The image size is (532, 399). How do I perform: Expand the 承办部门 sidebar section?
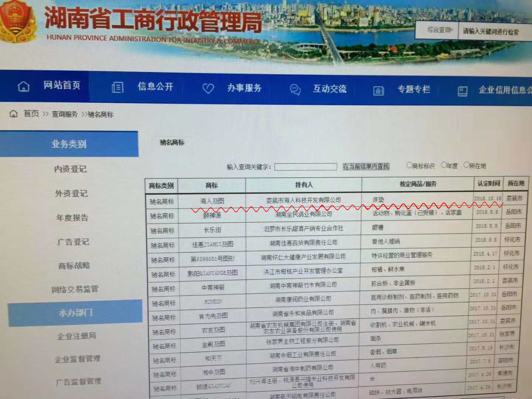76,312
